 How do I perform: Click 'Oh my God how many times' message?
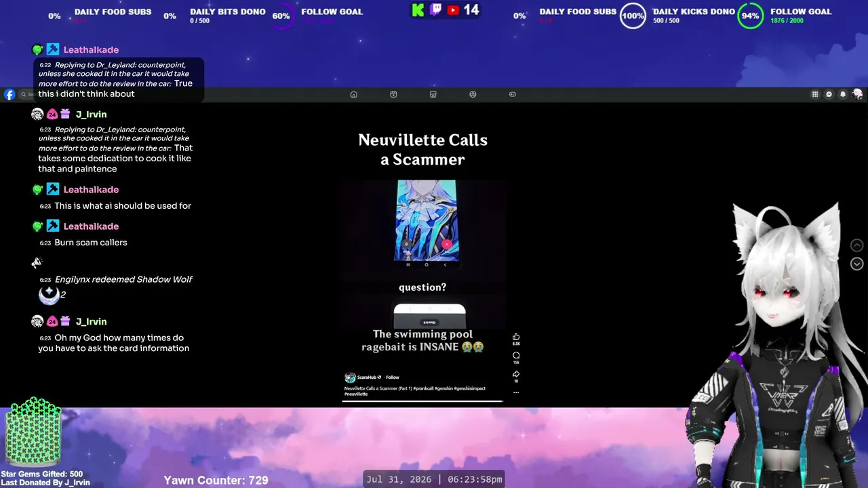(114, 343)
